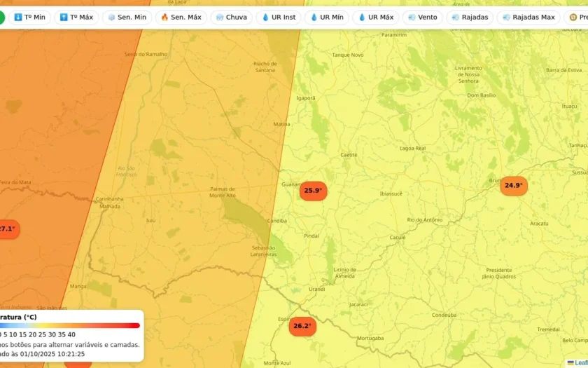
Task: Click the 24.9° station marker near Brumado
Action: 513,186
